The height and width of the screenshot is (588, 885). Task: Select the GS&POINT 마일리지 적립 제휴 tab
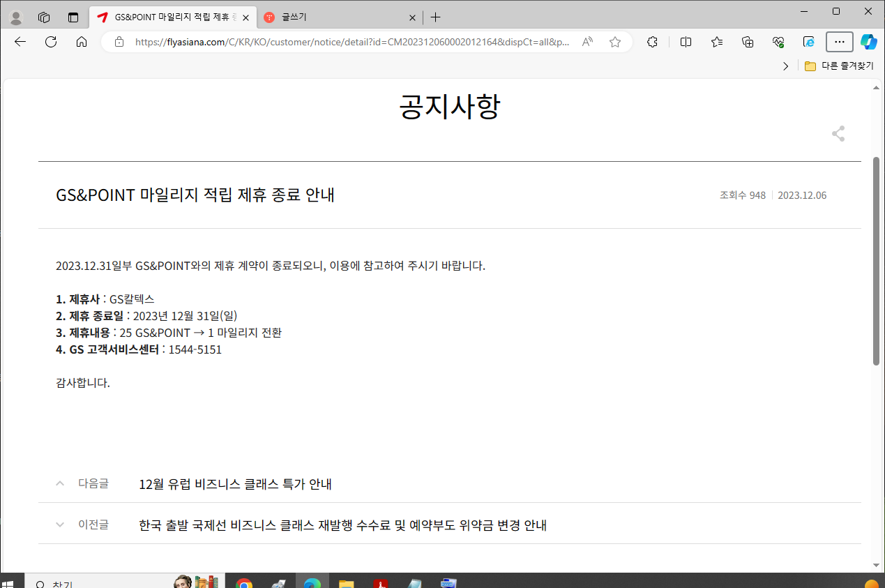[x=172, y=17]
